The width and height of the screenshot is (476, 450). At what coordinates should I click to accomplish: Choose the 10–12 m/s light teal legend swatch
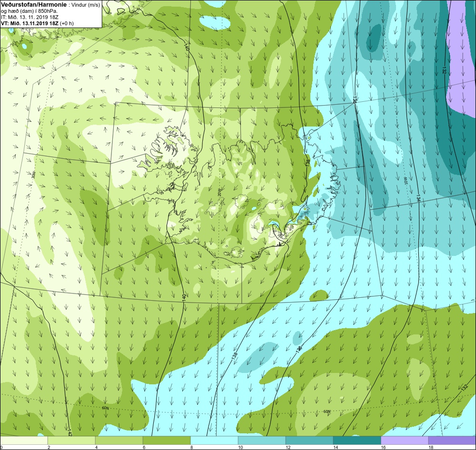(262, 440)
